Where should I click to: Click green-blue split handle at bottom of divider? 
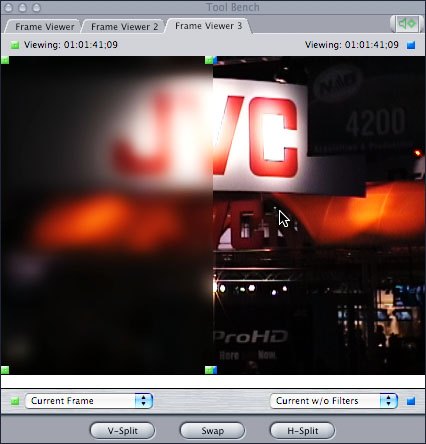[211, 370]
